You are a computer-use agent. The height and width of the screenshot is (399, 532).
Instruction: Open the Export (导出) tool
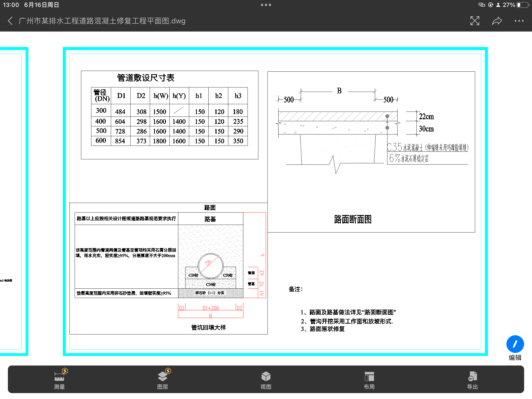coord(472,380)
